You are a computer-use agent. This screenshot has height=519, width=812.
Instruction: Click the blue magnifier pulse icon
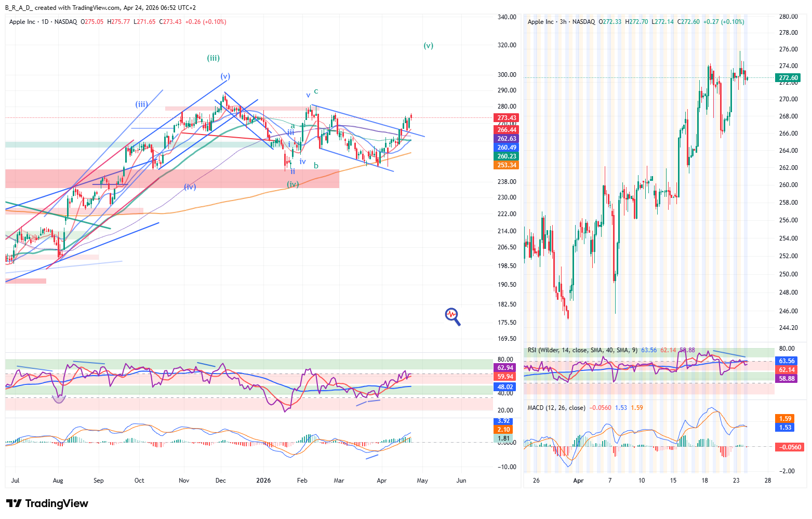[452, 316]
